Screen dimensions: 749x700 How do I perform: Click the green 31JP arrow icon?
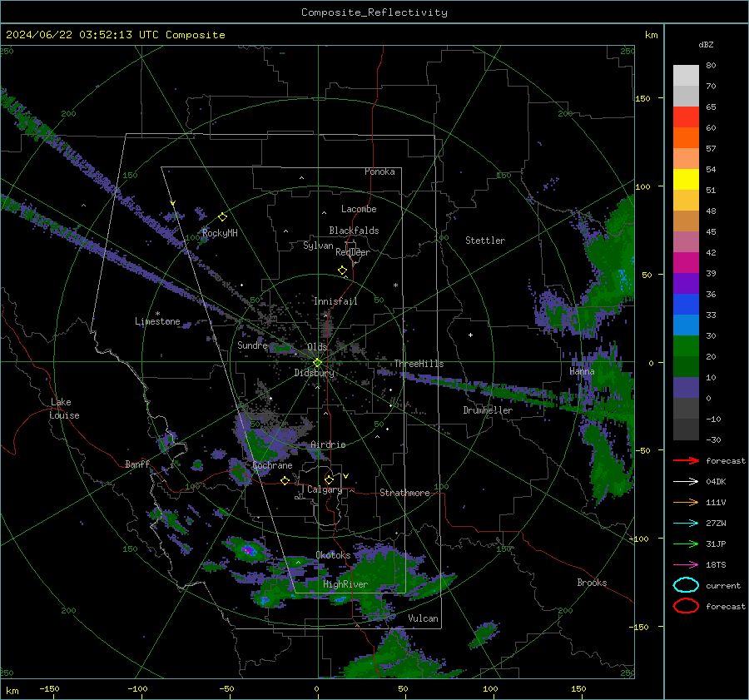pyautogui.click(x=686, y=544)
